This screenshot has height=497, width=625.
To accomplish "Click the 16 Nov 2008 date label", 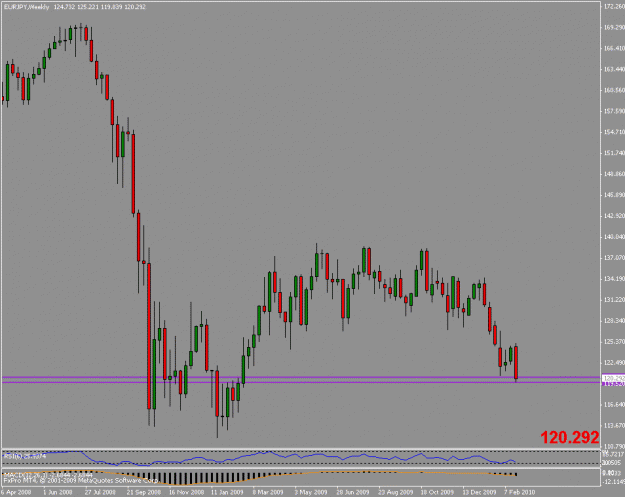I will pyautogui.click(x=186, y=492).
